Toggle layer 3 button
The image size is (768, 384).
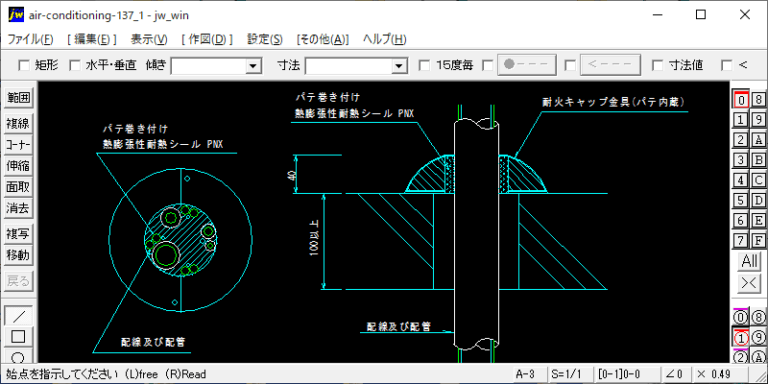(741, 160)
